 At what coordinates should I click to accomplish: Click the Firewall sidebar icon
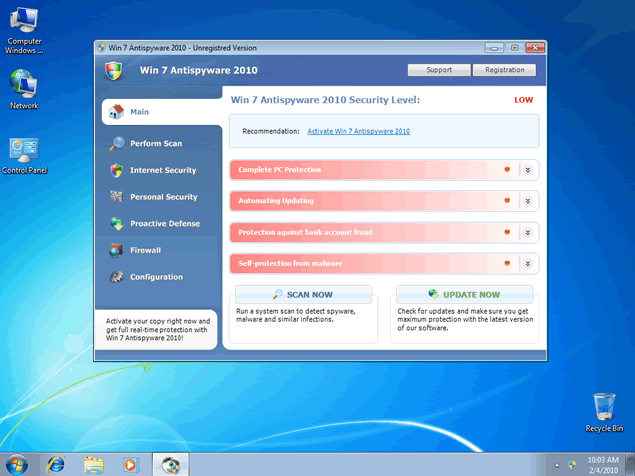[117, 250]
